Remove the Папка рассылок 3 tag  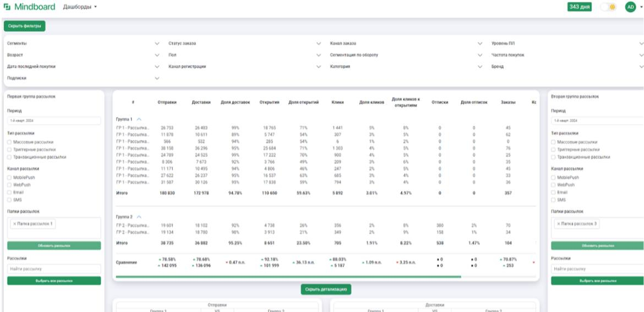point(558,224)
